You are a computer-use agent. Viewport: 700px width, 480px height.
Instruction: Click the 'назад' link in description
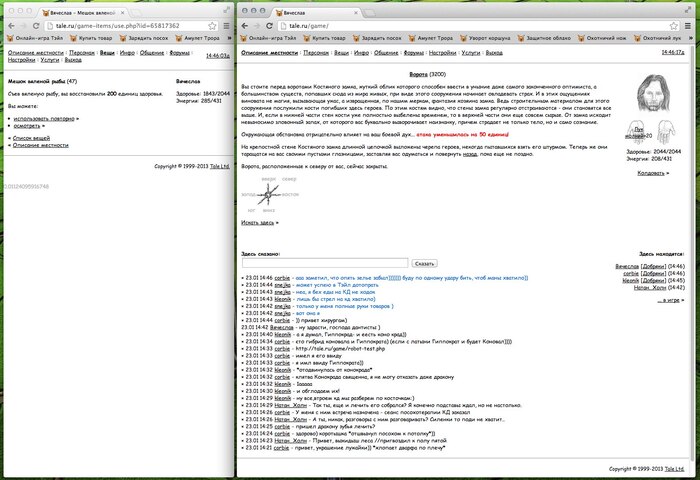point(470,154)
